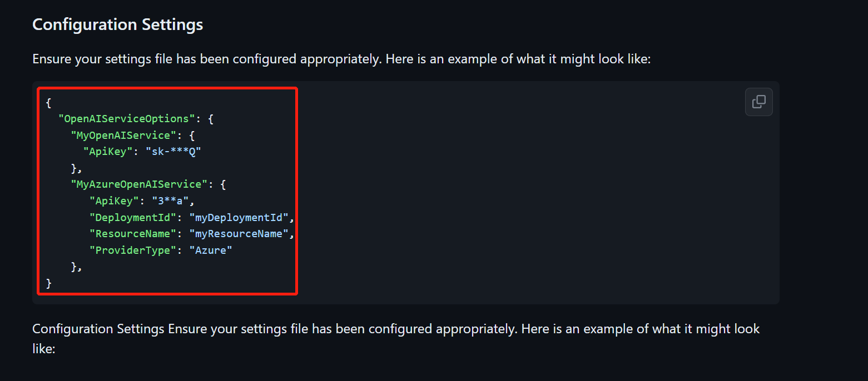
Task: Click the "ApiKey" field under MyOpenAIService
Action: [x=114, y=151]
